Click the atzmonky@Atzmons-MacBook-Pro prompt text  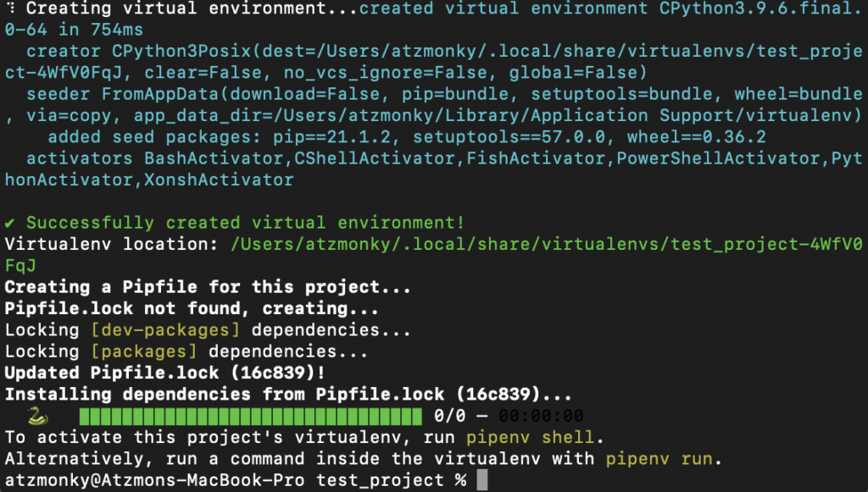(157, 480)
